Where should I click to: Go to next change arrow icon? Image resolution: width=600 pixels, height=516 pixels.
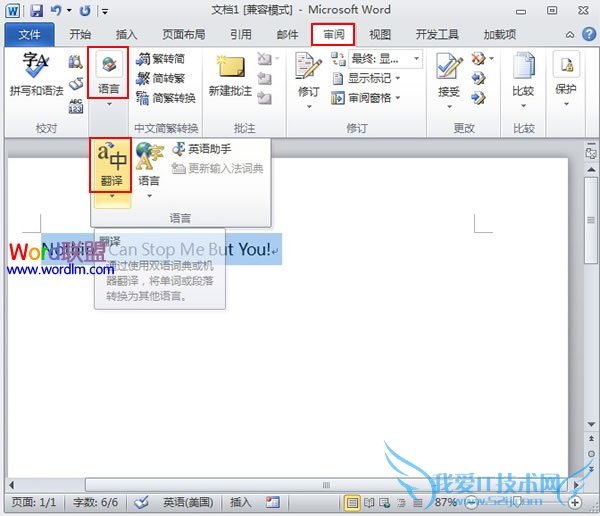click(x=478, y=98)
